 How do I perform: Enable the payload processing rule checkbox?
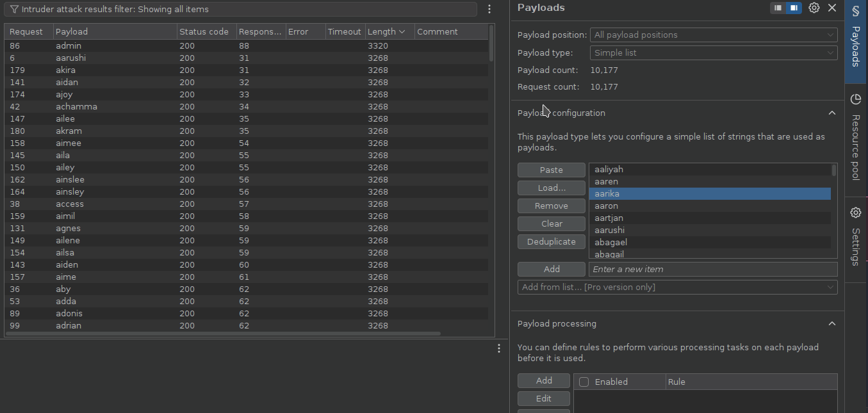[x=584, y=382]
